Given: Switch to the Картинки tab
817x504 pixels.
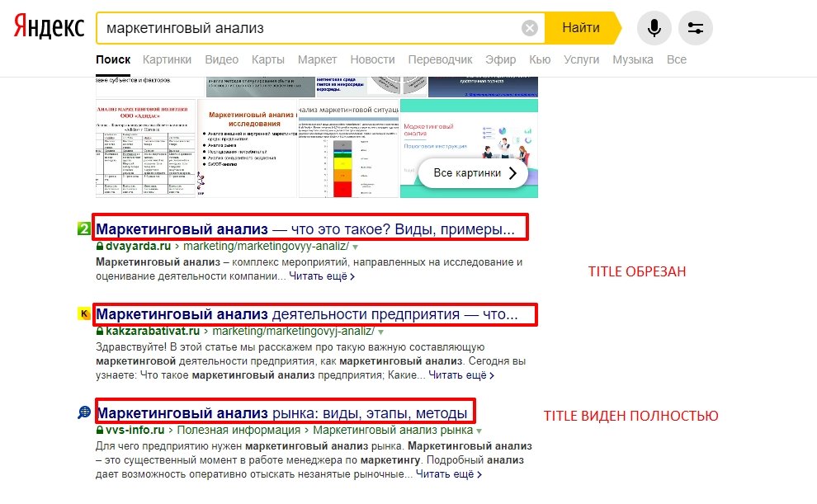Looking at the screenshot, I should 167,59.
